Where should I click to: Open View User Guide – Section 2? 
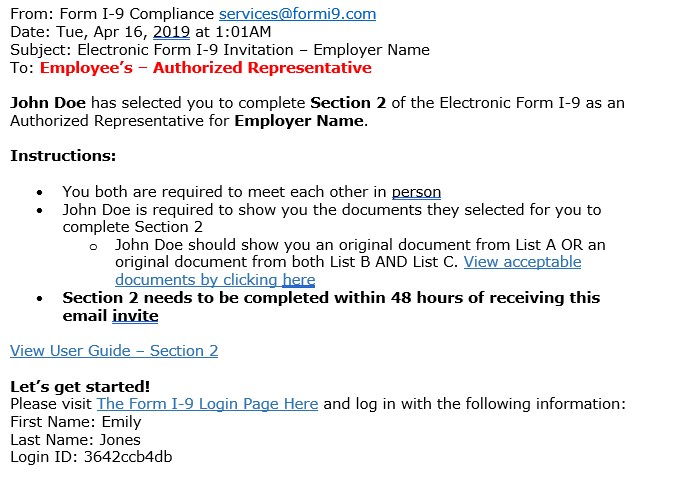pos(114,351)
